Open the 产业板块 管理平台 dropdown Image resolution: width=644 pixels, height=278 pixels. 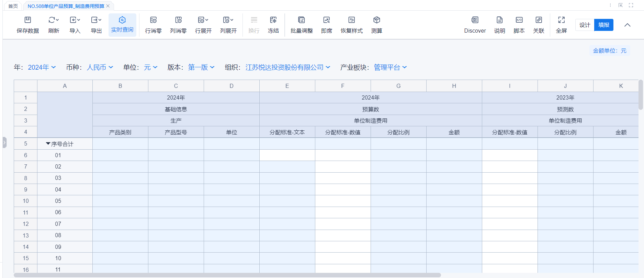390,68
